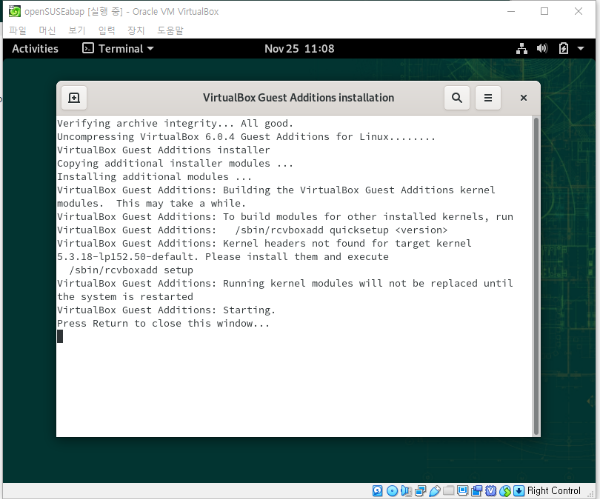
Task: Click the 'VirtualBox Guest Additions: Starting.' line
Action: [x=166, y=310]
